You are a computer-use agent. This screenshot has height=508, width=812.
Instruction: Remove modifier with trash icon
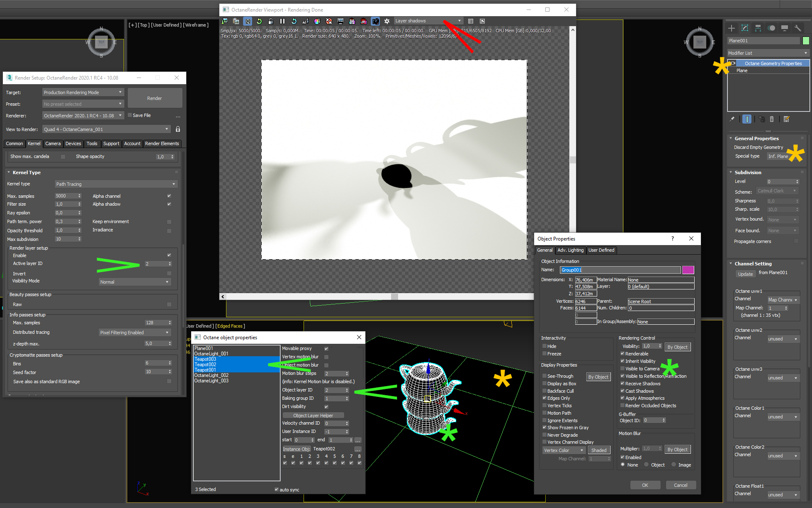click(772, 119)
